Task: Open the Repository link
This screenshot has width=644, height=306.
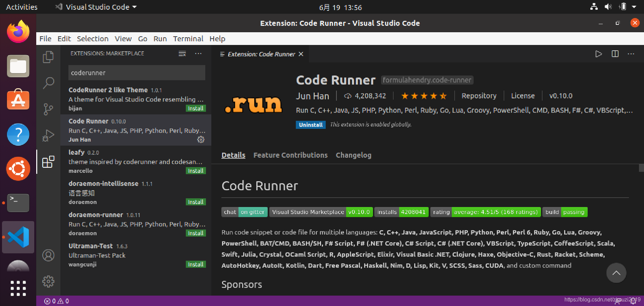Action: coord(479,96)
